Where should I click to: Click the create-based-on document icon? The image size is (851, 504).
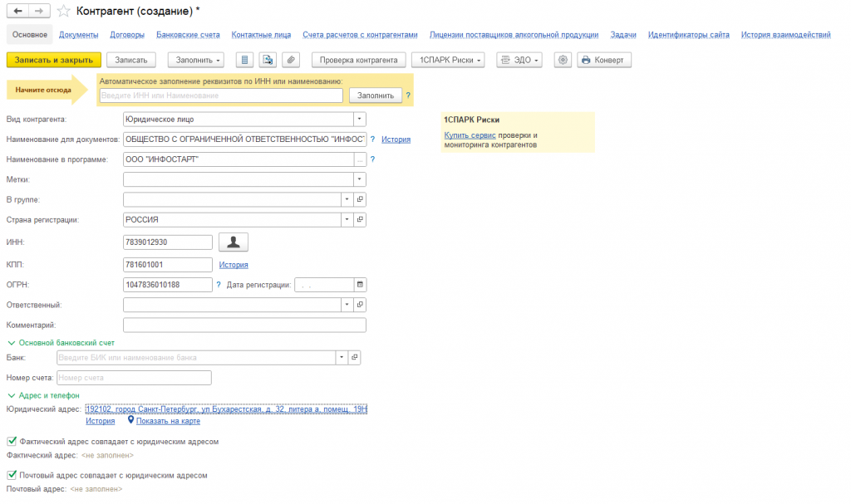(x=268, y=61)
